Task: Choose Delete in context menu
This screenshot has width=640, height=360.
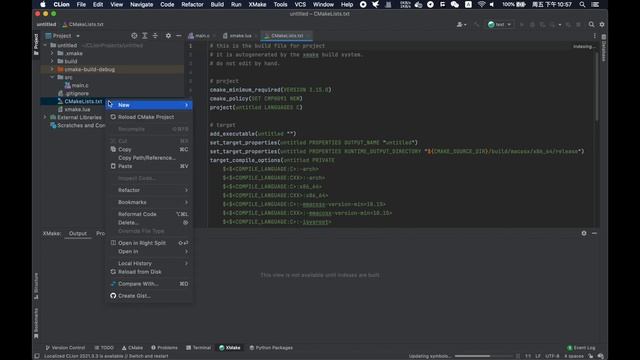Action: point(149,222)
